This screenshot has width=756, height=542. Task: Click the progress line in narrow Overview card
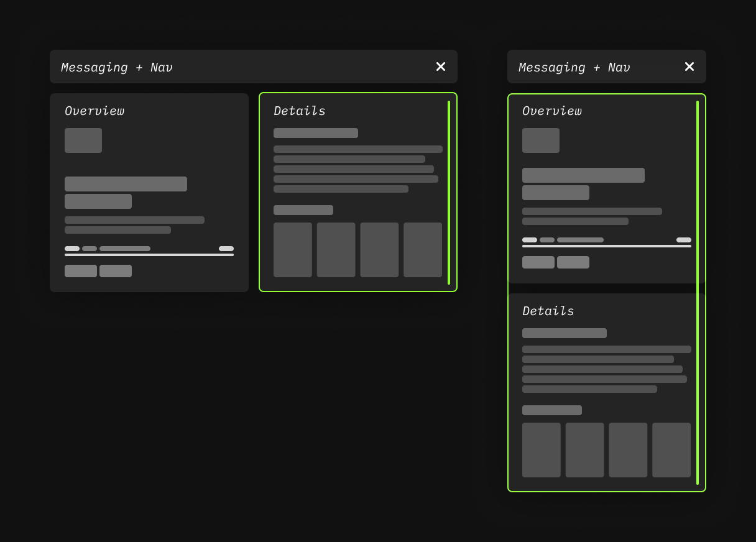click(607, 246)
